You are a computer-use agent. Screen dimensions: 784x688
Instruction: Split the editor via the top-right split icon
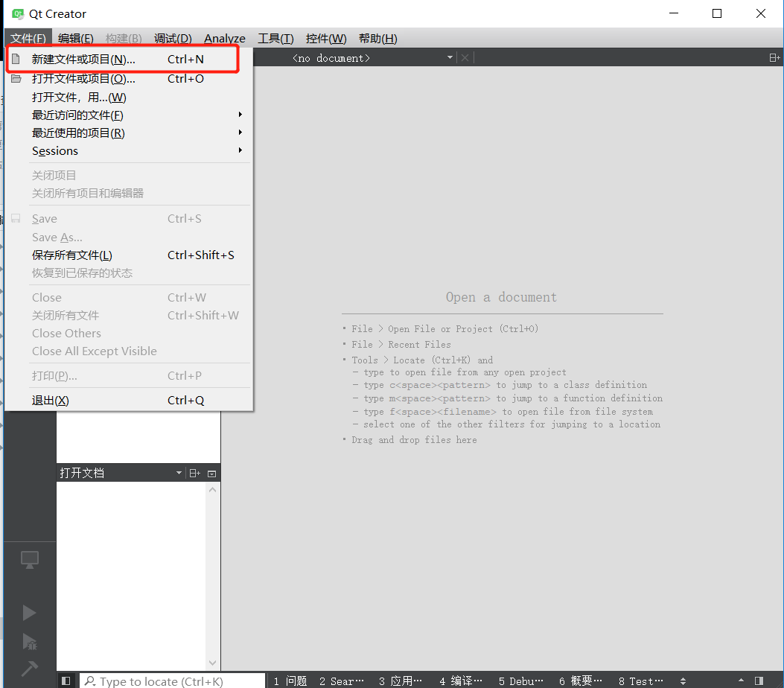(x=774, y=58)
